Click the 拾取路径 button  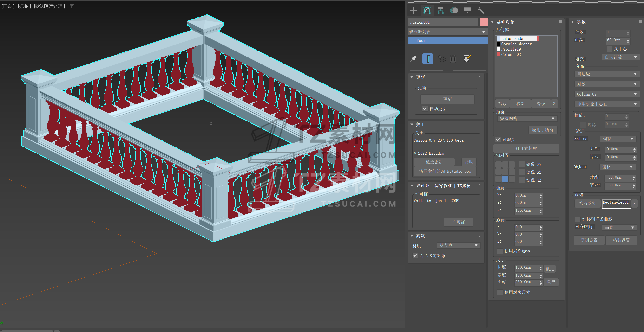coord(587,203)
